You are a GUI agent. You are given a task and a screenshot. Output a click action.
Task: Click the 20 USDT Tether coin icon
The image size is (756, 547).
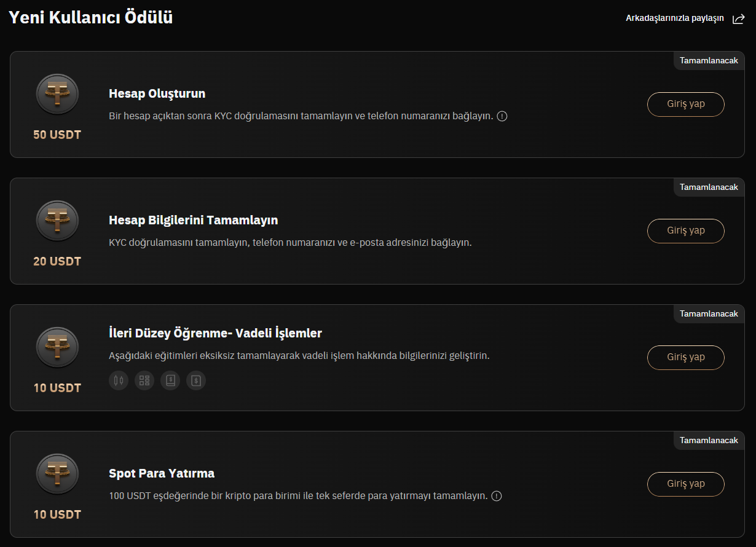(57, 221)
